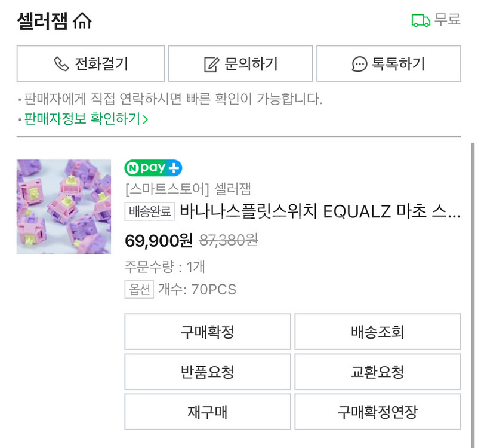
Task: Click the home icon next to 셀러잼
Action: [82, 22]
